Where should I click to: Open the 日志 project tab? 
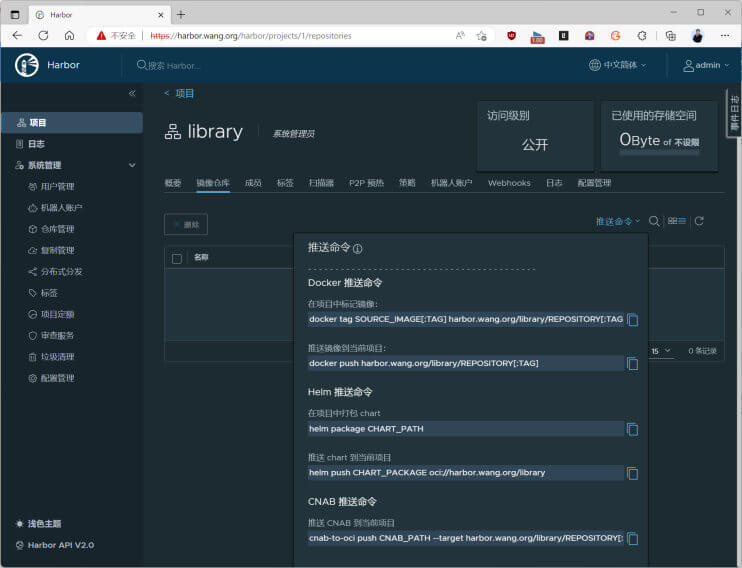click(x=554, y=183)
